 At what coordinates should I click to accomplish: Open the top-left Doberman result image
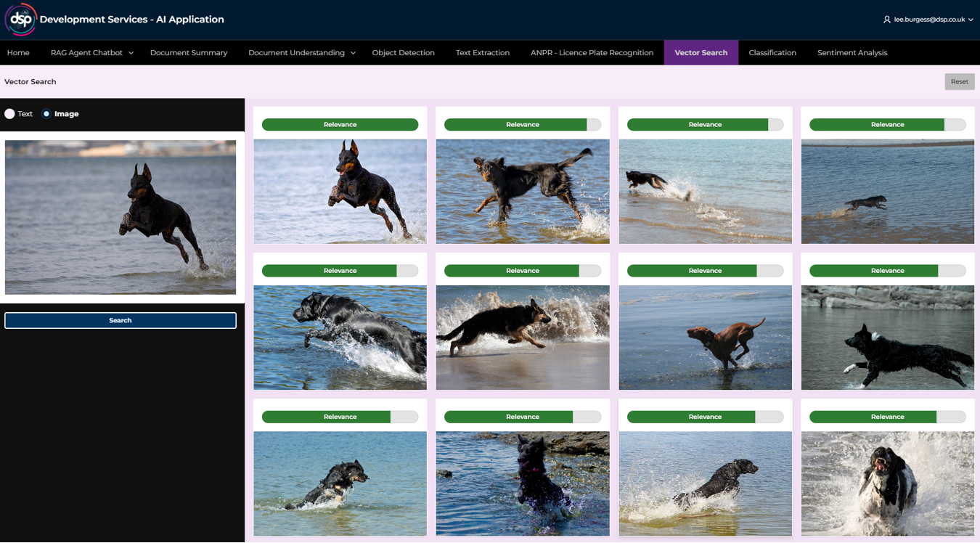tap(340, 192)
